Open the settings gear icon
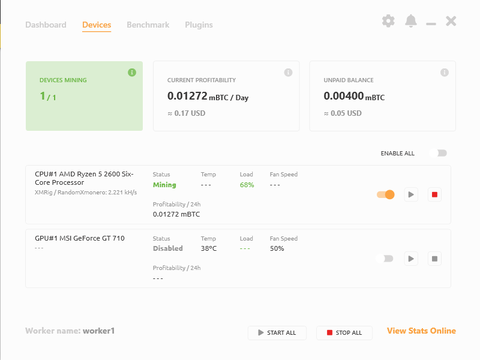The image size is (480, 360). coord(388,21)
